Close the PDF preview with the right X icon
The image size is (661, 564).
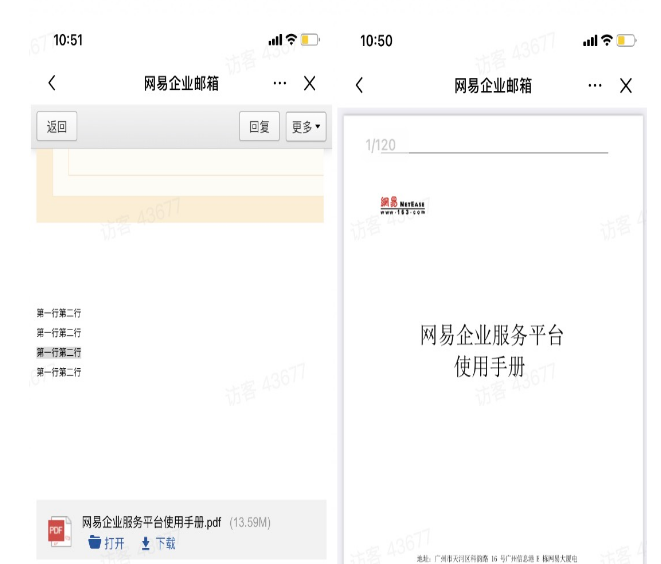click(626, 86)
